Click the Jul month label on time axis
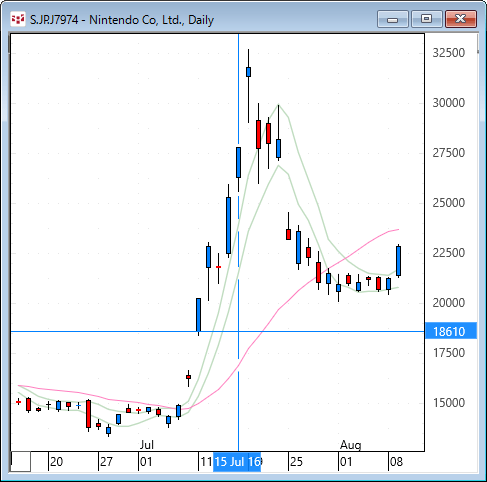Image resolution: width=487 pixels, height=482 pixels. (147, 445)
